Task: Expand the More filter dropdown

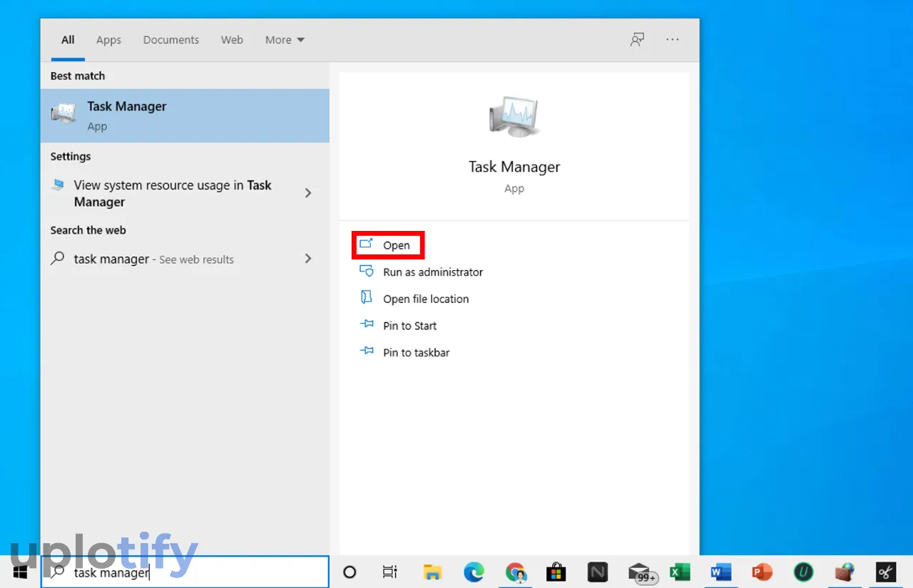Action: (285, 40)
